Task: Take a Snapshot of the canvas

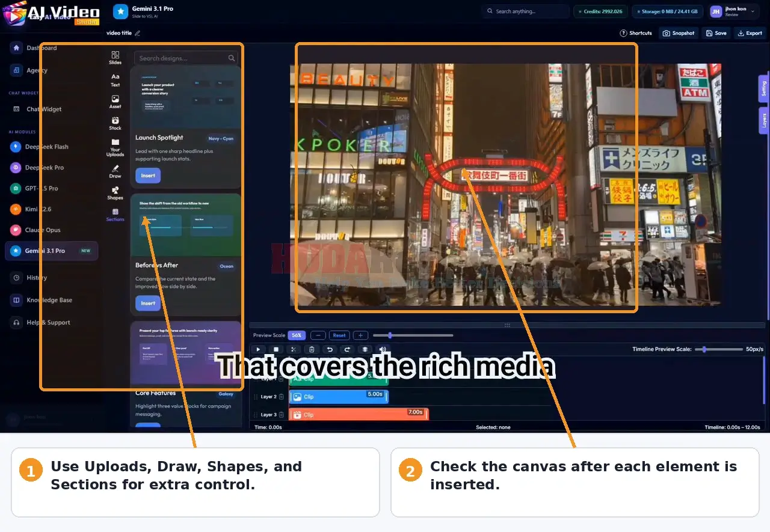Action: [679, 33]
